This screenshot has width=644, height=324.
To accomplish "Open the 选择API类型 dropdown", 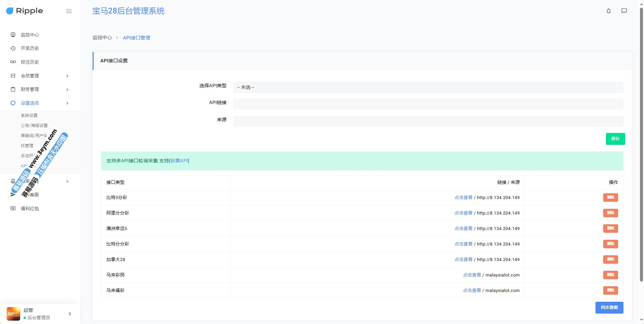I will [428, 87].
